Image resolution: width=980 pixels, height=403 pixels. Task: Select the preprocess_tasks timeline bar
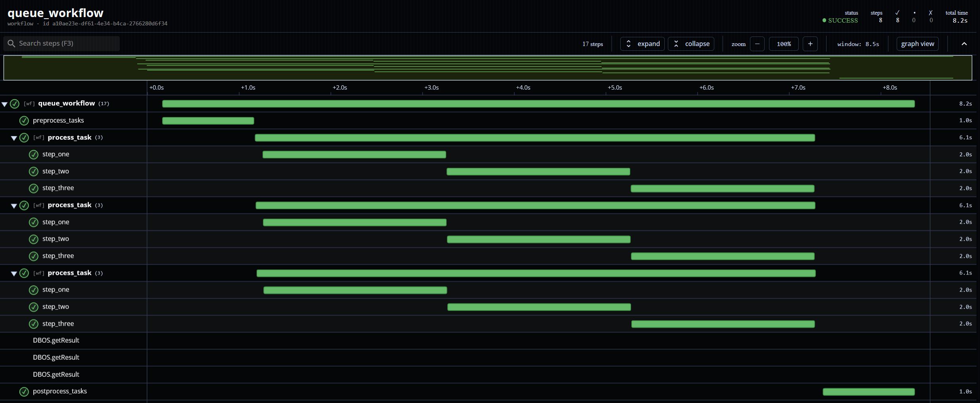click(208, 121)
